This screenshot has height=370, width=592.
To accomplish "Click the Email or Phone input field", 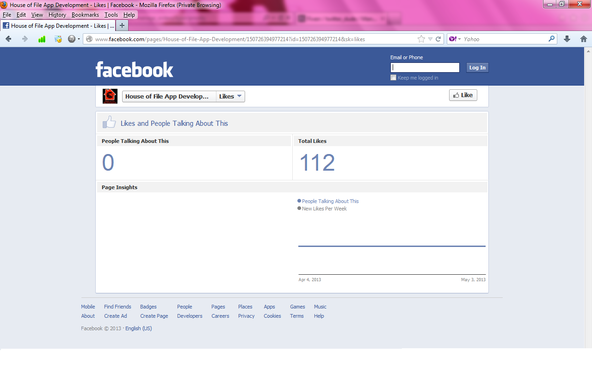I will [425, 67].
